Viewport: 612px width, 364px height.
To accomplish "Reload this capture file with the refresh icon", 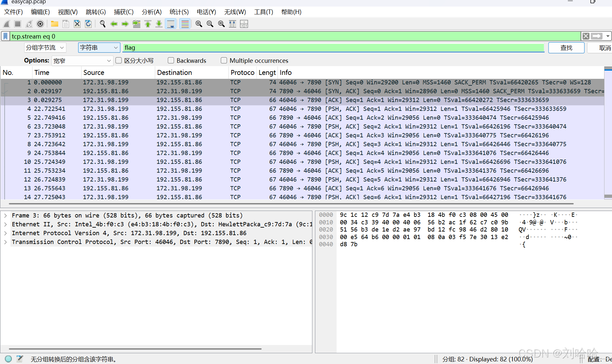I will tap(88, 24).
